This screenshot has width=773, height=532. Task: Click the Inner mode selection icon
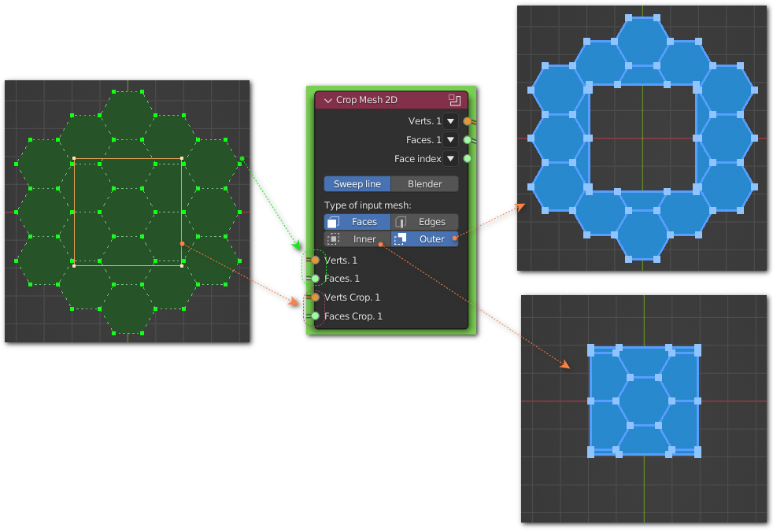click(x=333, y=239)
